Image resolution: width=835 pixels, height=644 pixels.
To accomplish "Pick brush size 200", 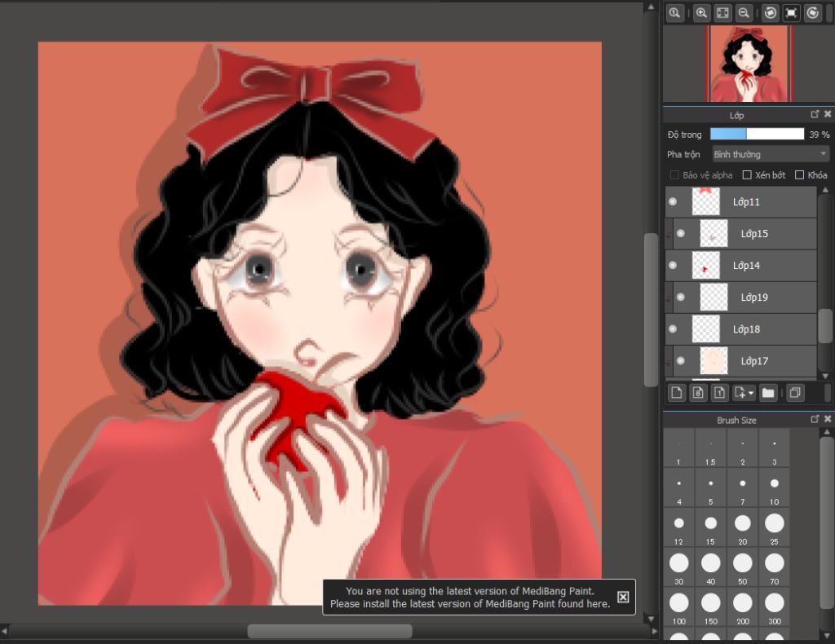I will point(742,608).
